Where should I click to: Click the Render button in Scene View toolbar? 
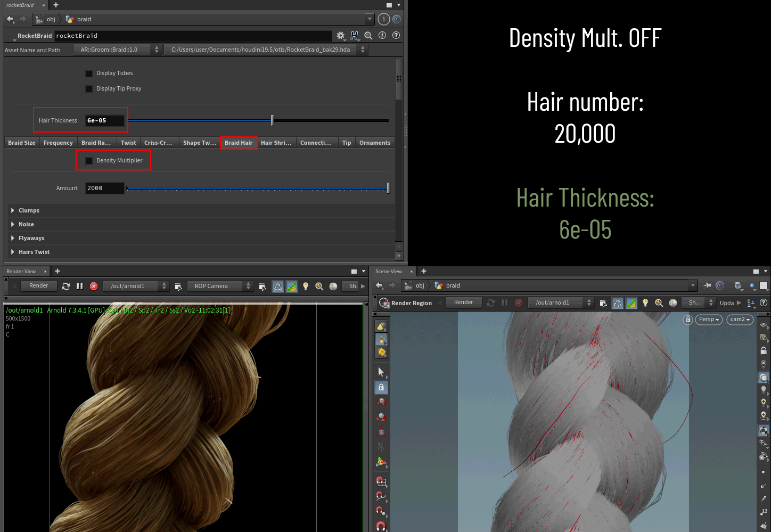(x=463, y=302)
